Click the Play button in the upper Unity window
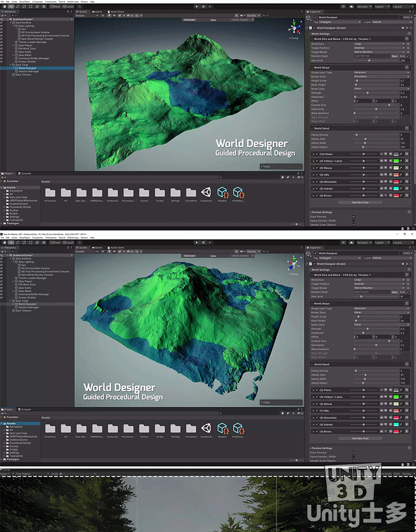416x532 pixels. [x=196, y=7]
